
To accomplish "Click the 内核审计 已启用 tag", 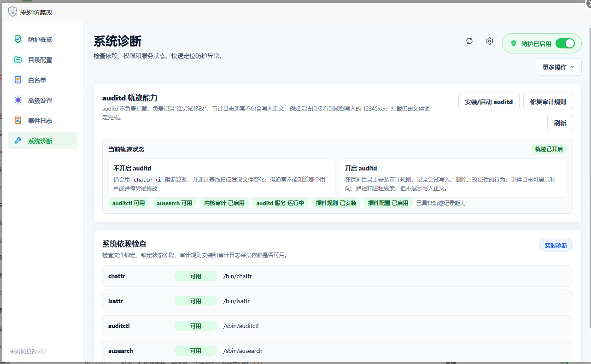I will click(224, 203).
